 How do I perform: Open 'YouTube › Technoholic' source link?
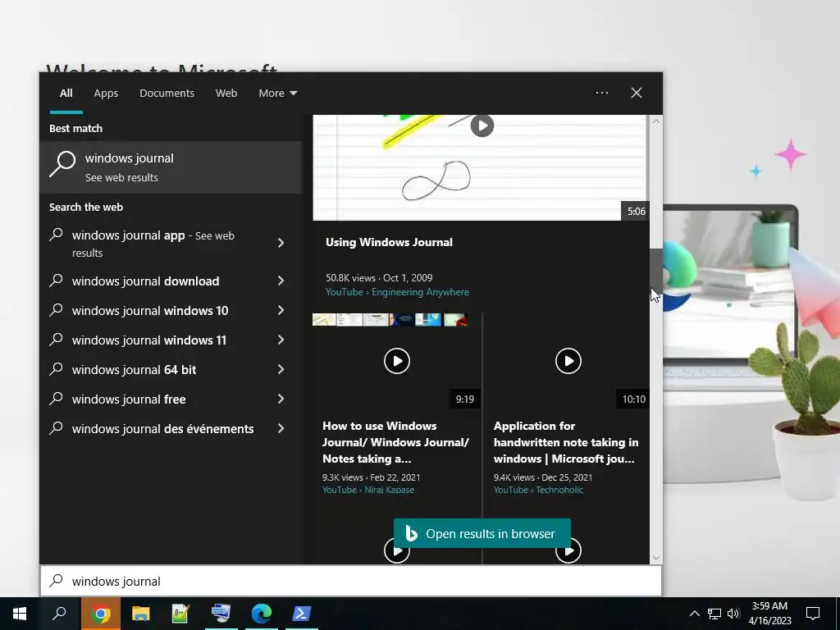point(538,490)
